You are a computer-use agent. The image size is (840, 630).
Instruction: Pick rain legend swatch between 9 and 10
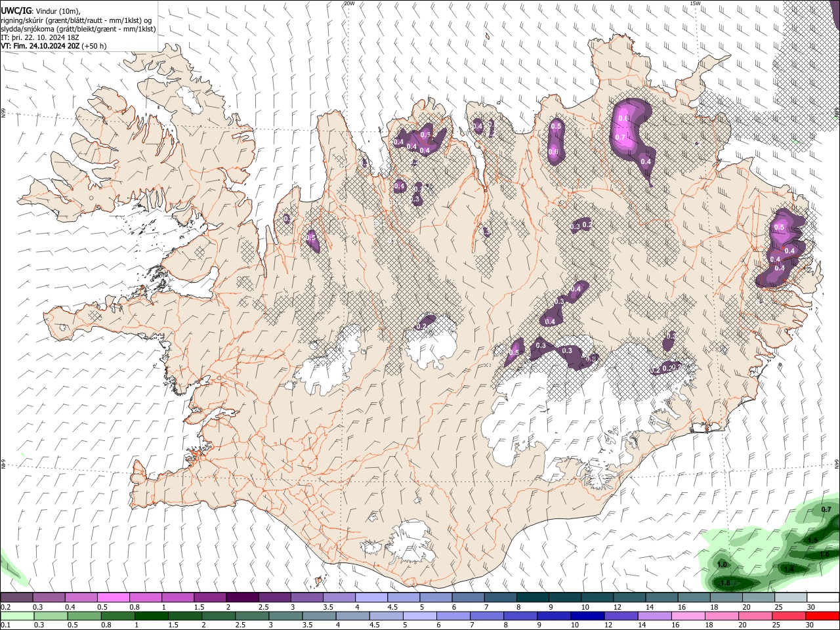click(554, 616)
